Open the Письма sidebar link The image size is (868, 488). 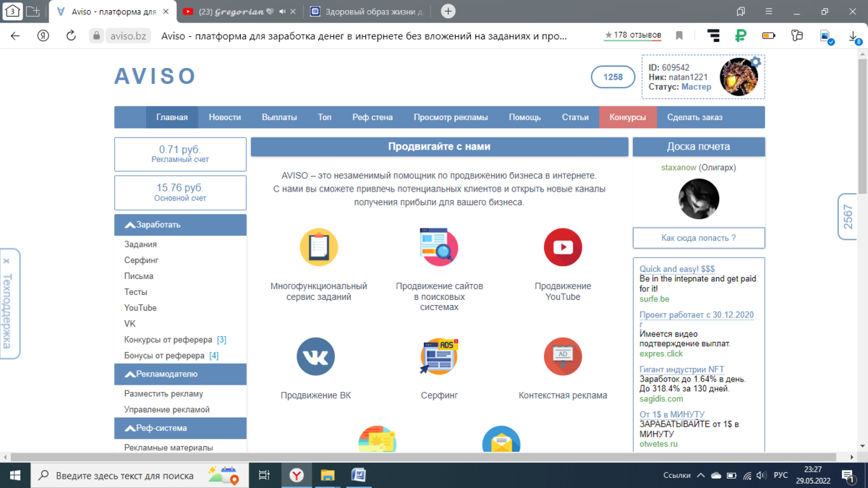138,276
